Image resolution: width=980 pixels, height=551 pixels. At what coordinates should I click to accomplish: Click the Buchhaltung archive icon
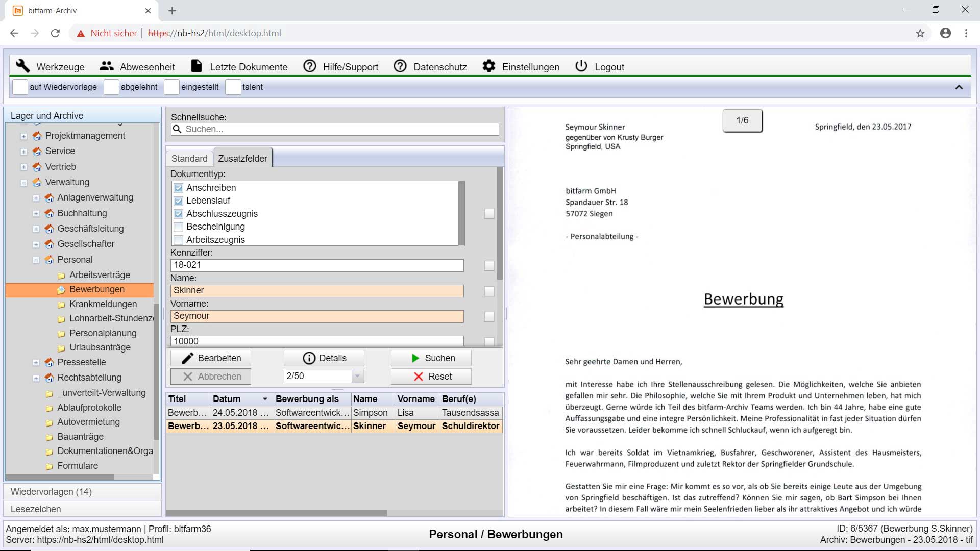click(x=49, y=213)
